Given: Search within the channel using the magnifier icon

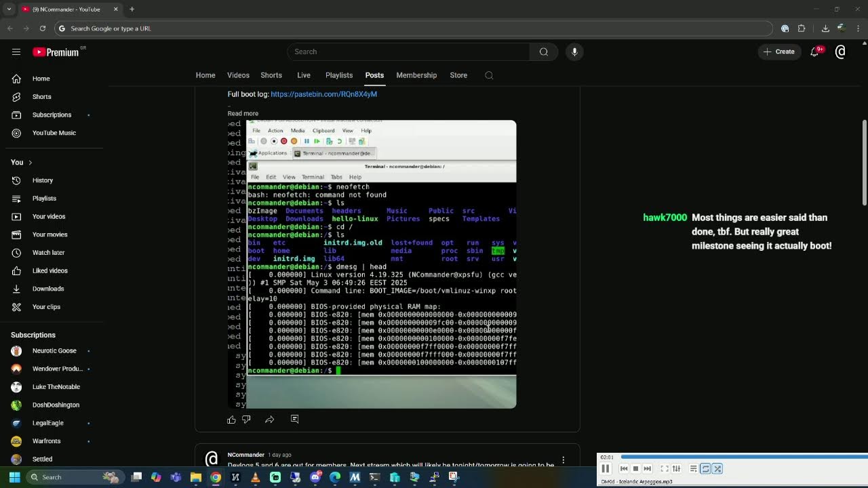Looking at the screenshot, I should [489, 75].
